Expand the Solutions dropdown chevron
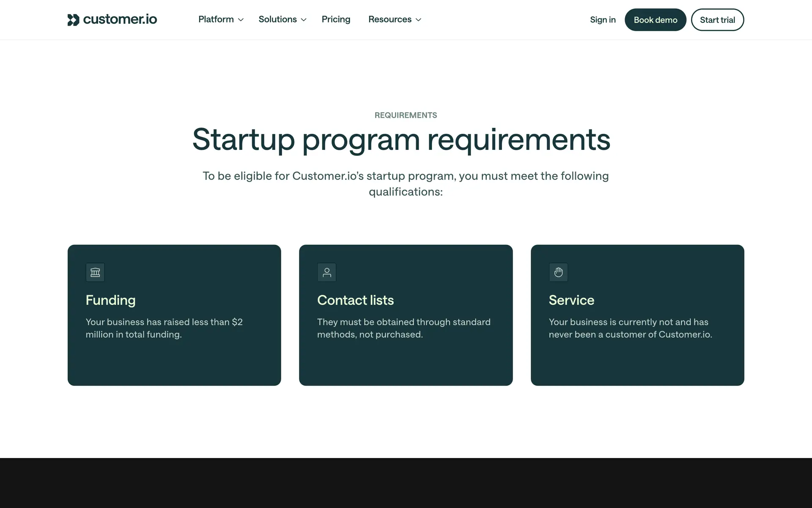Screen dimensions: 812x508 (304, 20)
